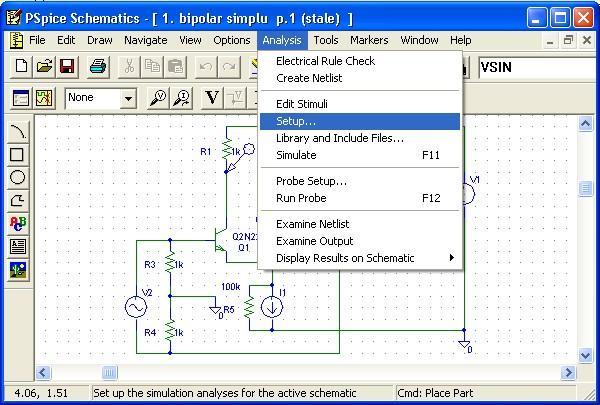Close the open Analysis menu
Viewport: 600px width, 405px height.
click(x=282, y=40)
